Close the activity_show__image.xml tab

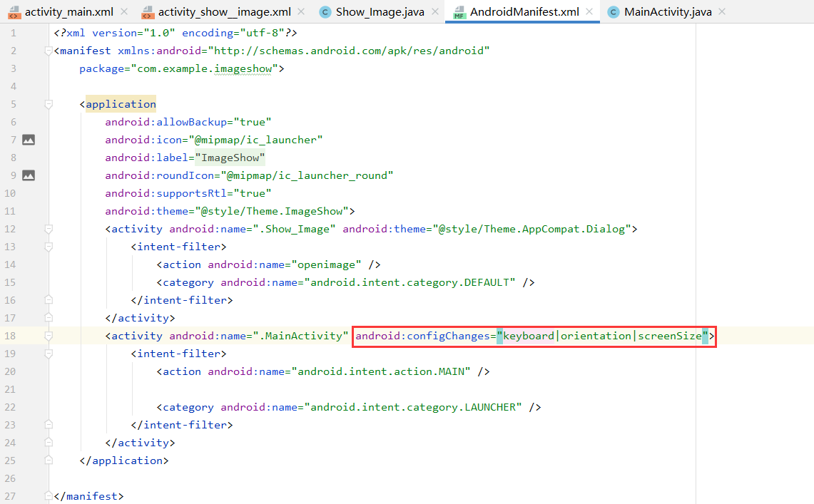[301, 11]
